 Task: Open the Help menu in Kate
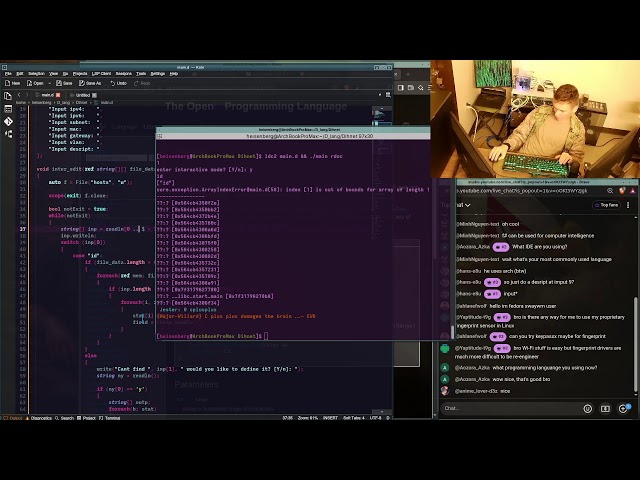(x=174, y=74)
